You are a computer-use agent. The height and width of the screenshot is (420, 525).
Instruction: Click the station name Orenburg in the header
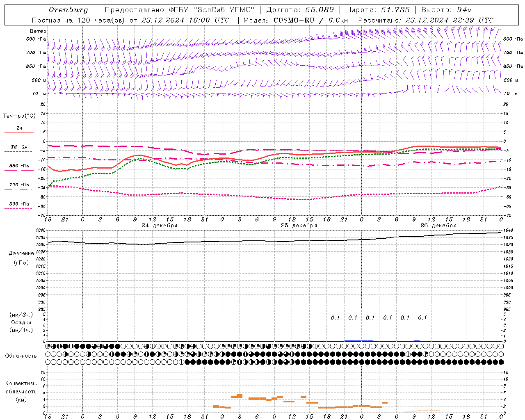click(x=68, y=10)
